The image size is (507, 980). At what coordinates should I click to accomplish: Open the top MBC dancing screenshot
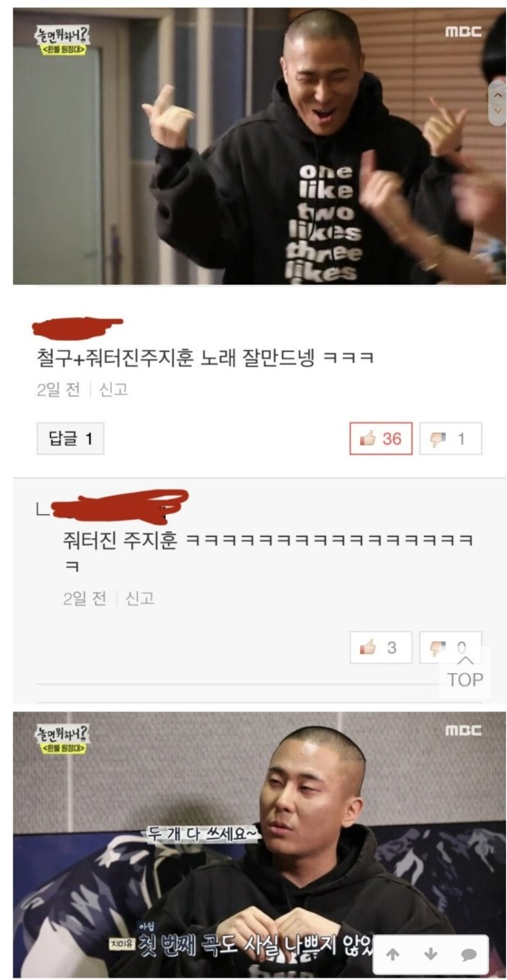pyautogui.click(x=259, y=147)
